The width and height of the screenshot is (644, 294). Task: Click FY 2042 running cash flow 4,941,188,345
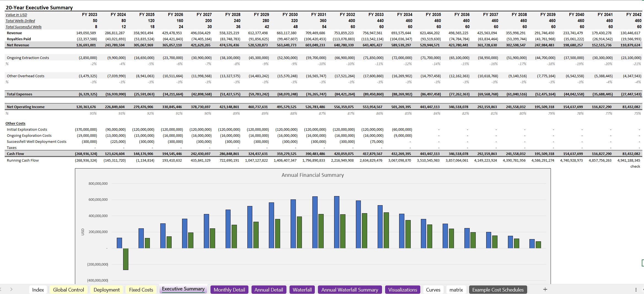coord(629,160)
